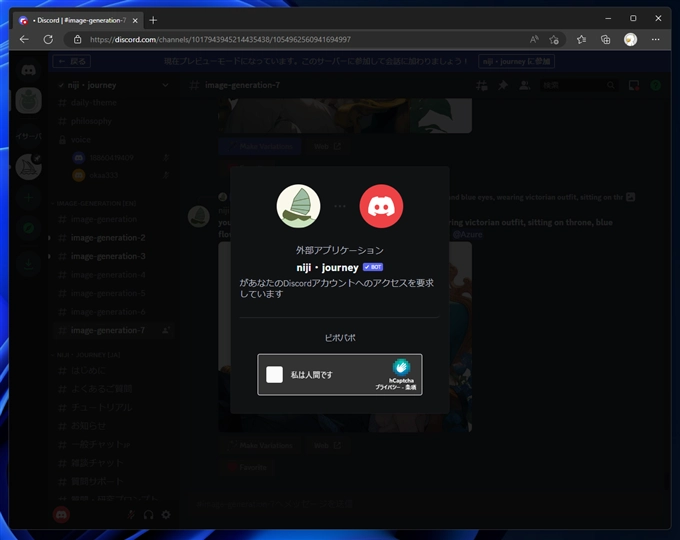
Task: Click the 戻る back button in preview banner
Action: pyautogui.click(x=72, y=61)
